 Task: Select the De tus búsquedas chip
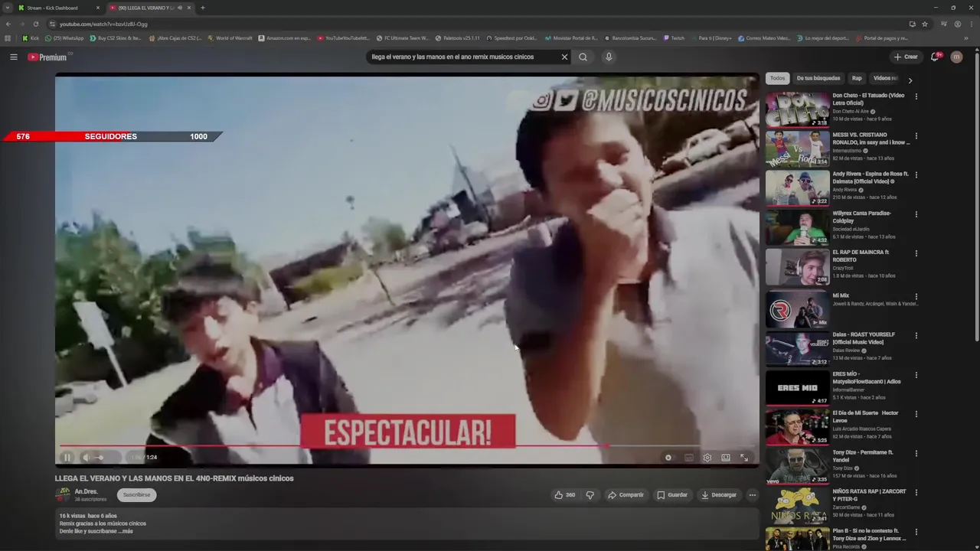click(x=818, y=78)
